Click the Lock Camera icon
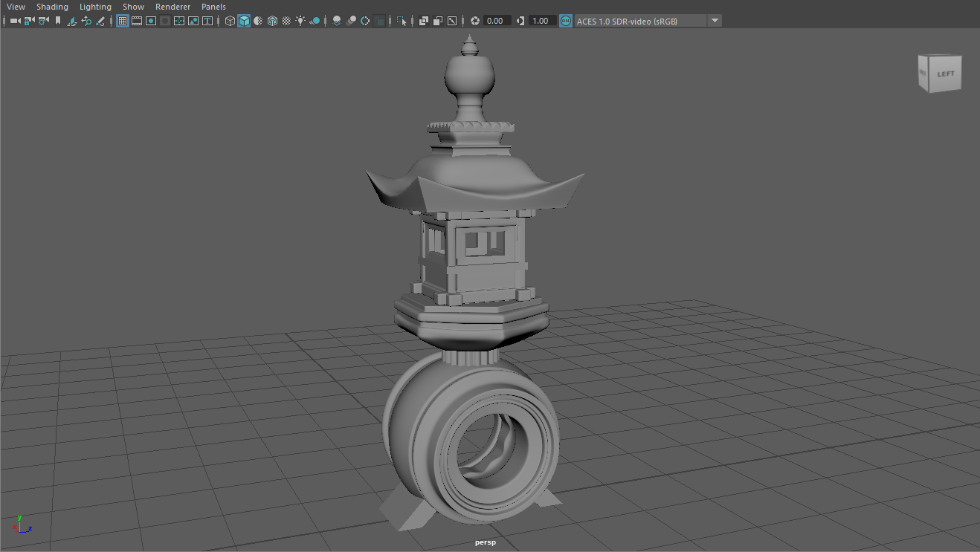This screenshot has width=980, height=552. click(x=29, y=21)
